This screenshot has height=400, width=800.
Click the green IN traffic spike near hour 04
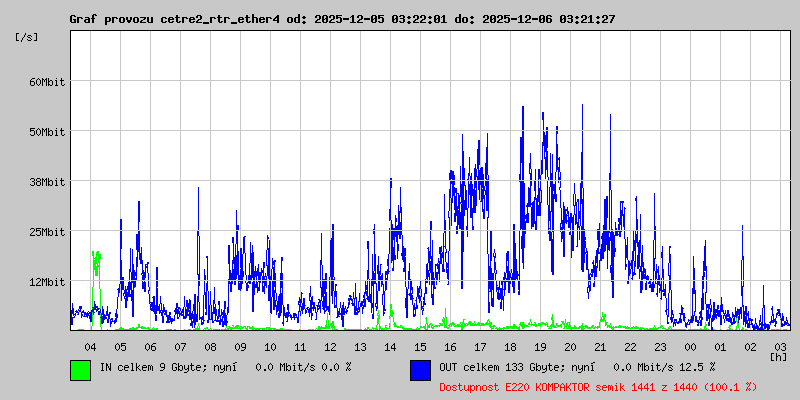pos(96,262)
